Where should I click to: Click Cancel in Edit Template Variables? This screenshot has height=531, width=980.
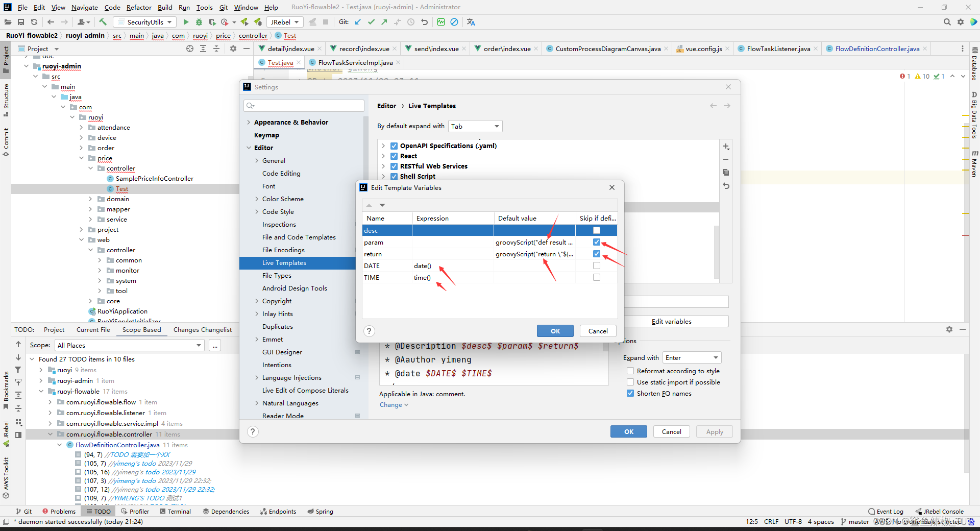coord(598,331)
